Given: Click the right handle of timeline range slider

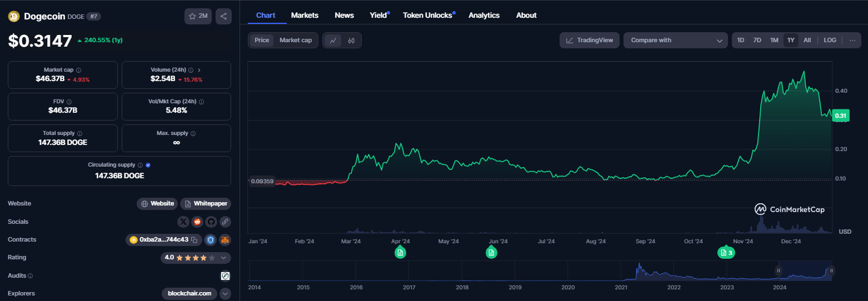Looking at the screenshot, I should click(x=831, y=271).
